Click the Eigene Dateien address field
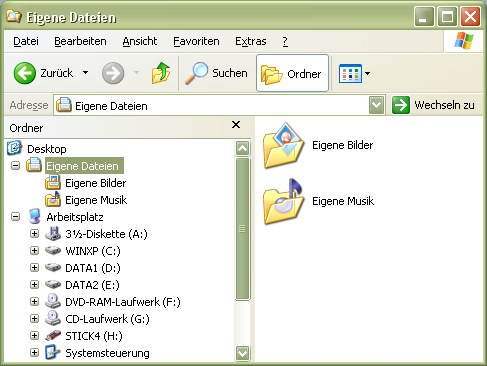487x366 pixels. 212,106
